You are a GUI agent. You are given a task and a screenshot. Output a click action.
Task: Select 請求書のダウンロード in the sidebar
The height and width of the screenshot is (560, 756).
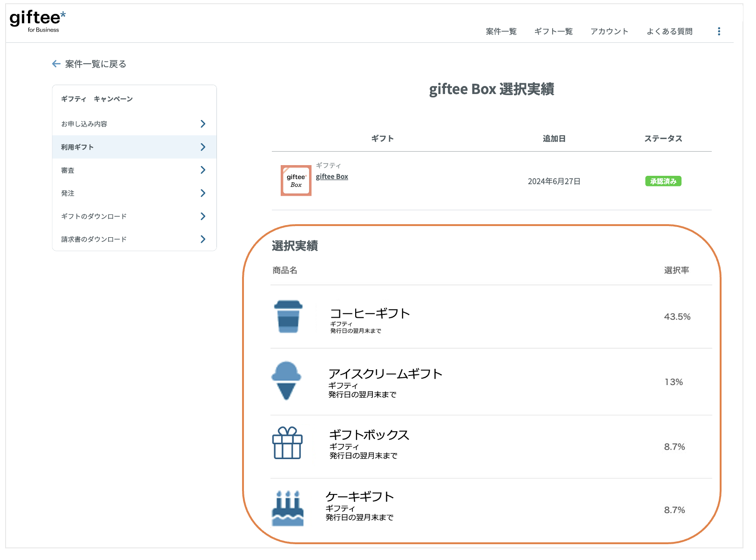point(135,239)
